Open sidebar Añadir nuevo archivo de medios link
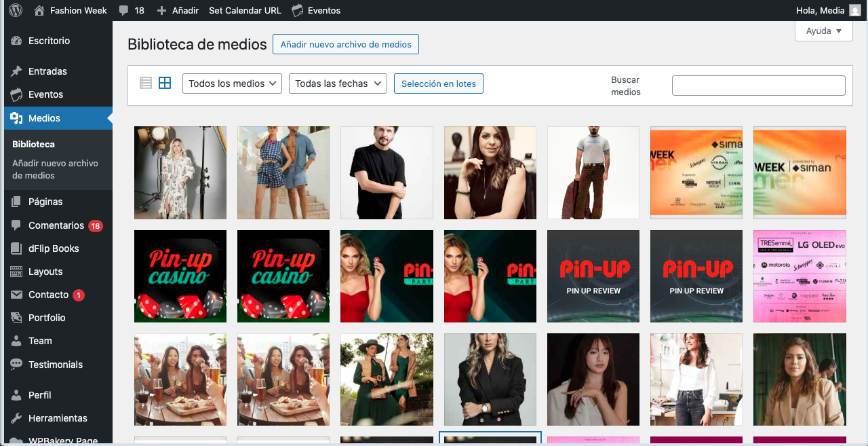Image resolution: width=868 pixels, height=446 pixels. pos(55,169)
